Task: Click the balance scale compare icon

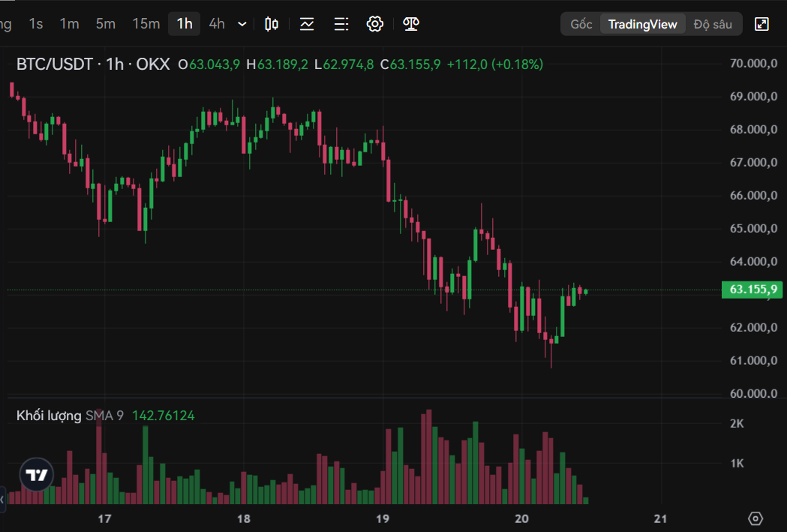Action: coord(411,23)
